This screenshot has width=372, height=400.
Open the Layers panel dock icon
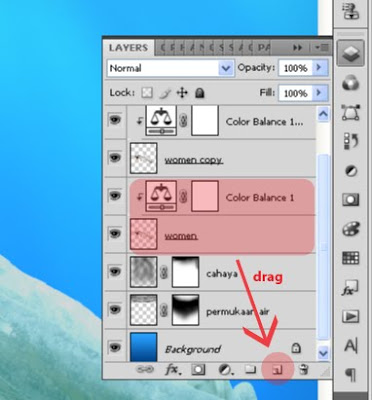[x=350, y=53]
